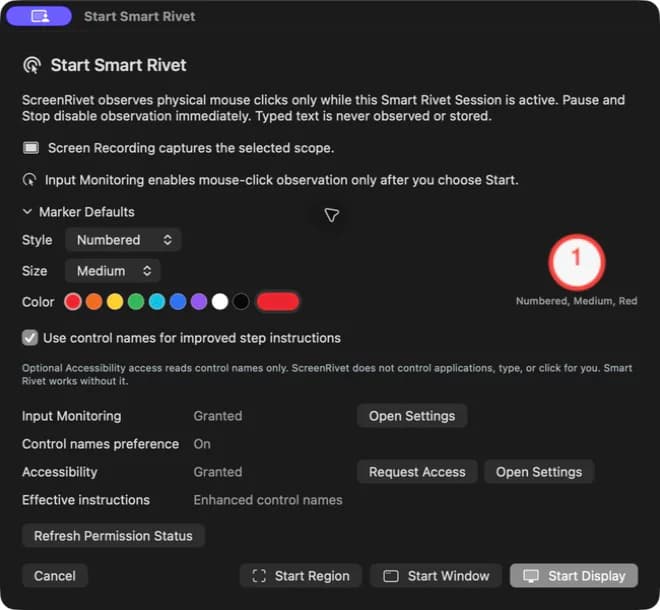Click the Input Monitoring 'Granted' status text
This screenshot has height=610, width=660.
tap(218, 416)
